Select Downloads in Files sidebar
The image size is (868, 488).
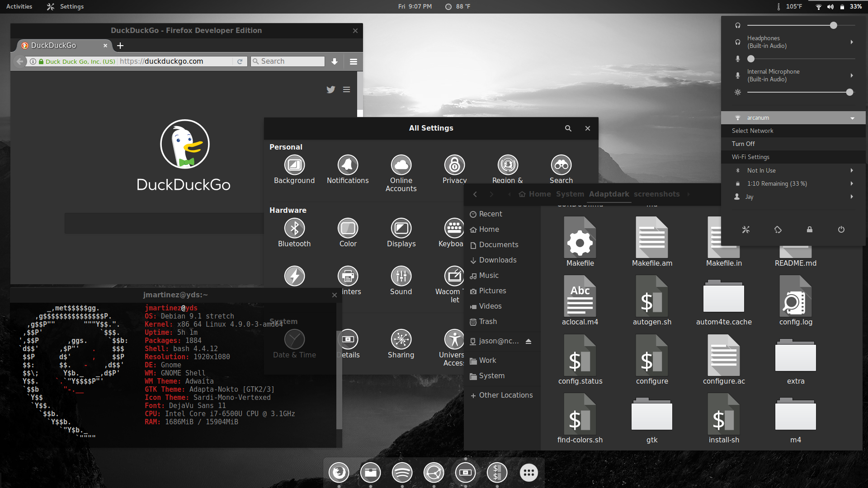(501, 260)
